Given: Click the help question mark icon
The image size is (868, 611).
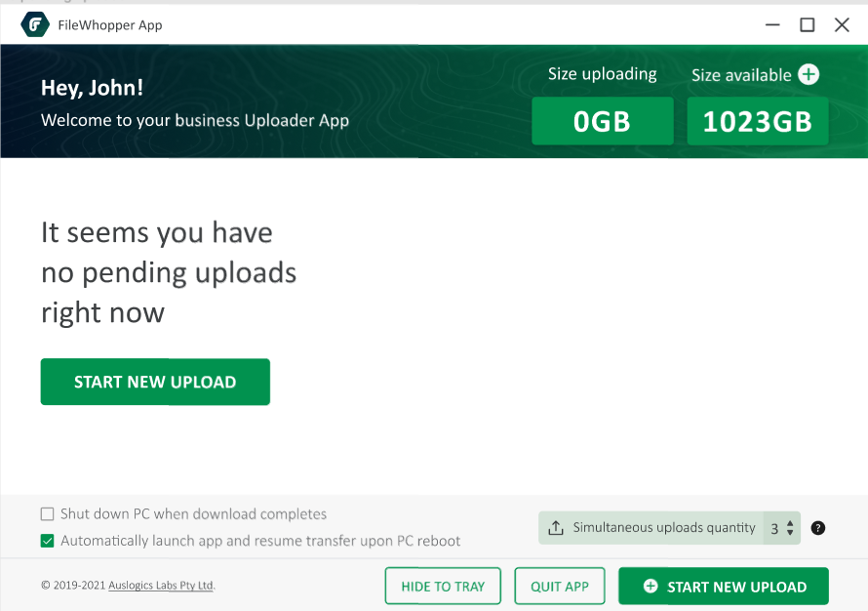Looking at the screenshot, I should coord(817,528).
